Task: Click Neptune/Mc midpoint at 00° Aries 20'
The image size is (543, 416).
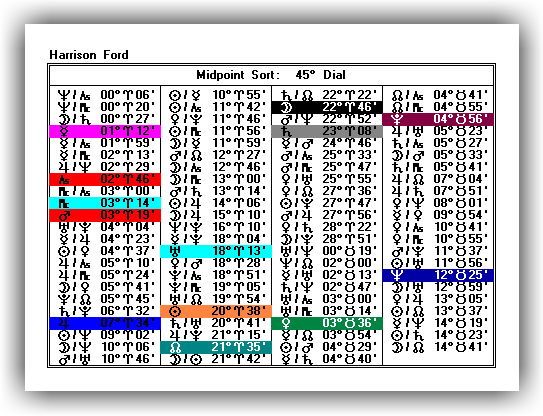Action: pos(105,107)
